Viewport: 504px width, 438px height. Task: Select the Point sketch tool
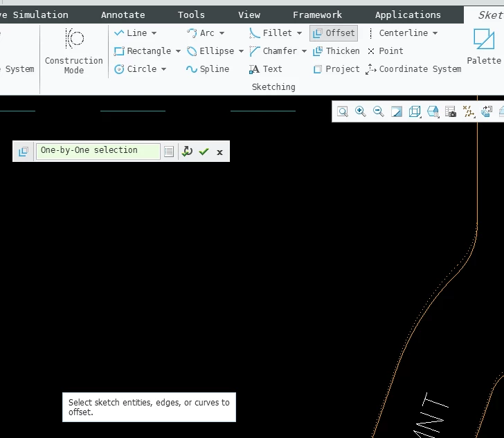(x=386, y=51)
